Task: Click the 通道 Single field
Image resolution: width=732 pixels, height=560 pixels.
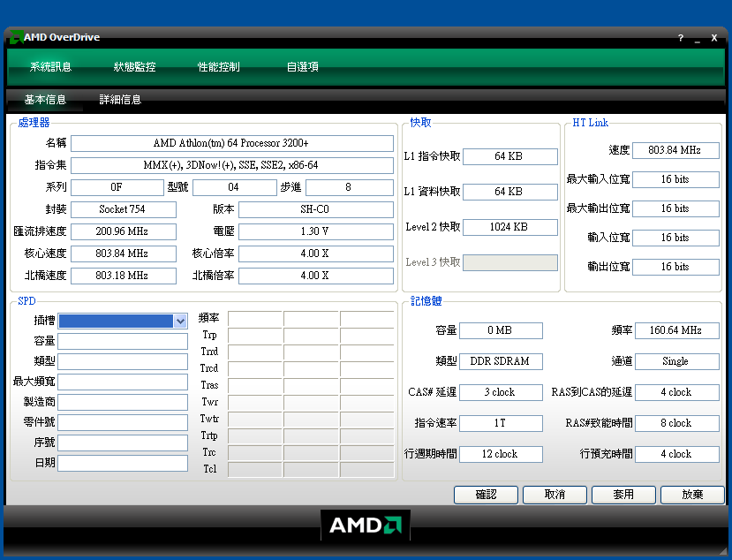Action: click(677, 361)
